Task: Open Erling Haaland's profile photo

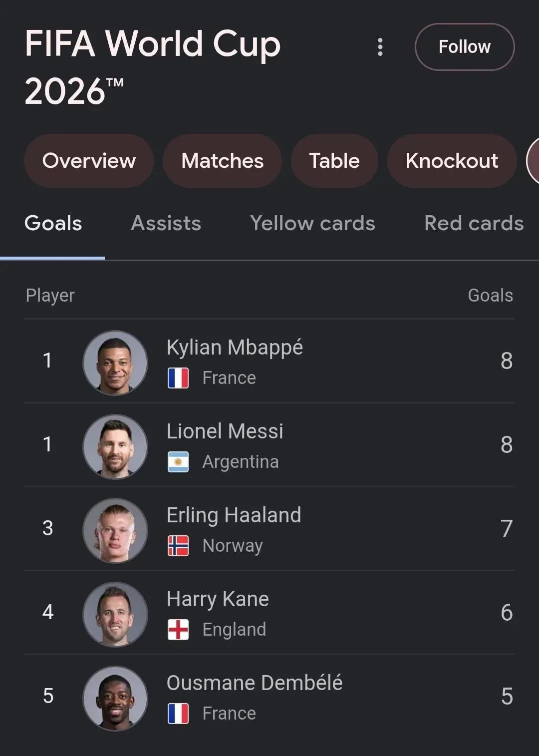Action: pos(115,531)
